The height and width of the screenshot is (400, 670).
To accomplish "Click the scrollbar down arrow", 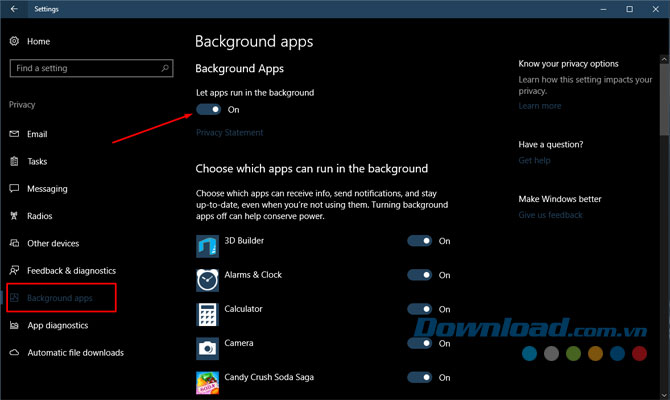I will coord(664,395).
